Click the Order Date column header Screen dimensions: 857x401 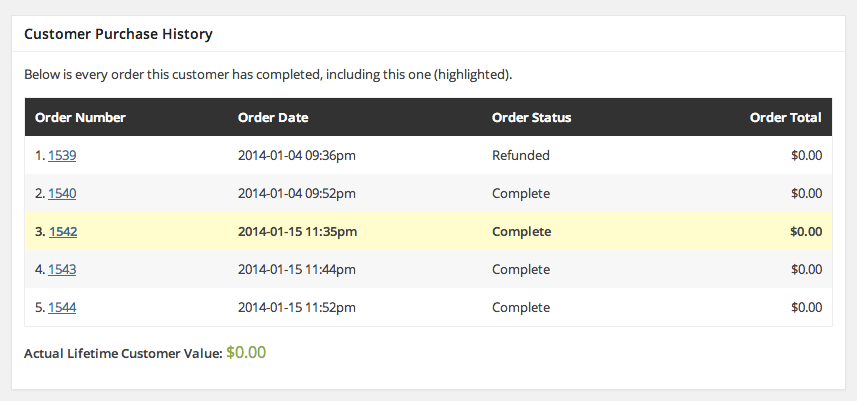pyautogui.click(x=273, y=118)
